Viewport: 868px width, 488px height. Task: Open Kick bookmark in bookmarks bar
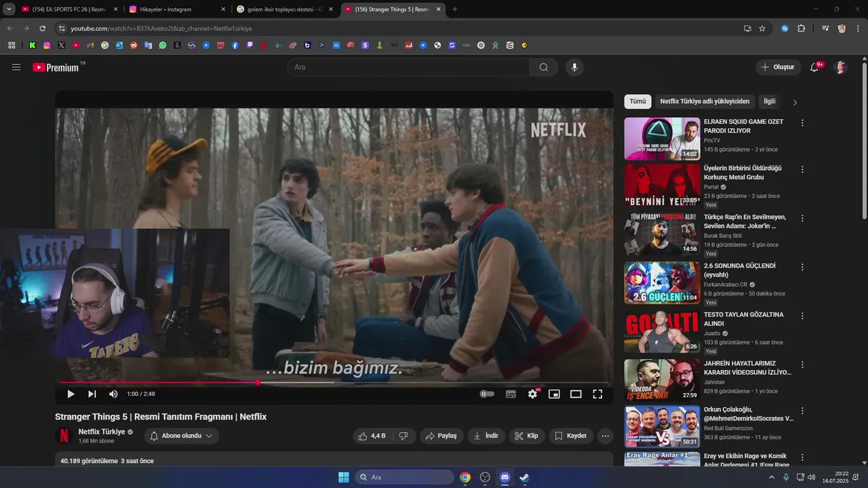click(x=33, y=45)
